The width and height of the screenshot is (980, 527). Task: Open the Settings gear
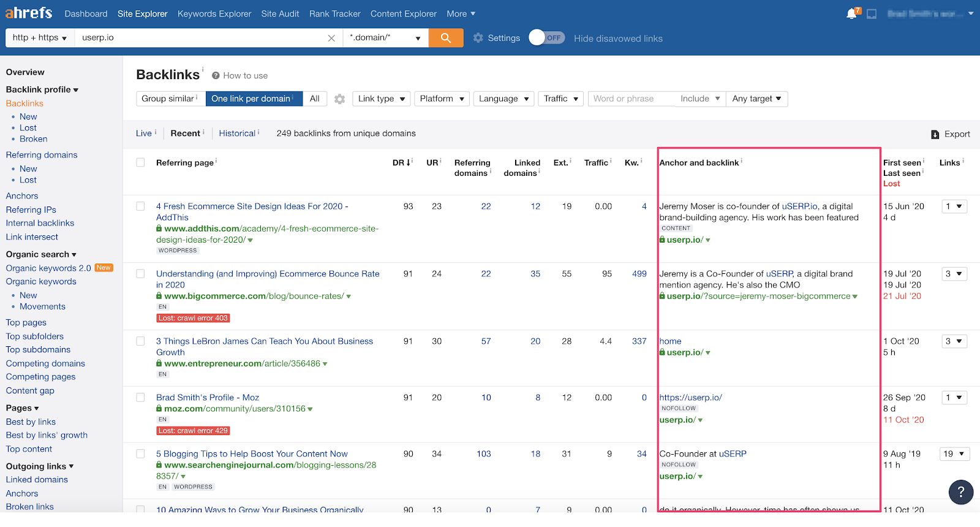[x=478, y=38]
